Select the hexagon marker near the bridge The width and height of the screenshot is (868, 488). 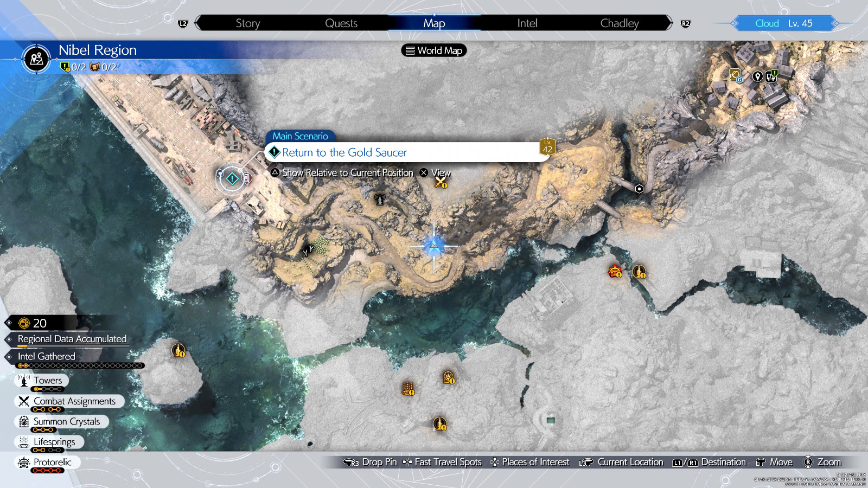tap(639, 189)
